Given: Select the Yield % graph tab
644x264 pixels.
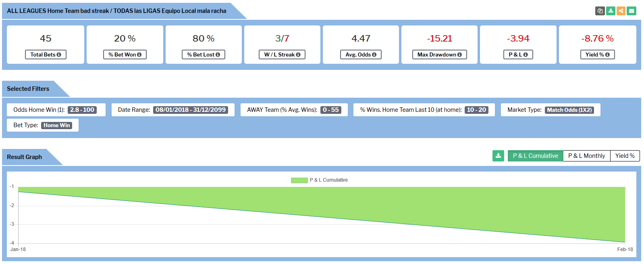Looking at the screenshot, I should coord(625,156).
